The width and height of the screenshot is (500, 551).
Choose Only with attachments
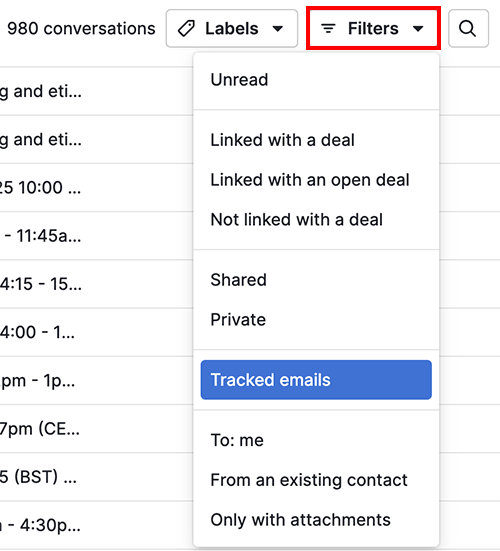click(x=316, y=520)
